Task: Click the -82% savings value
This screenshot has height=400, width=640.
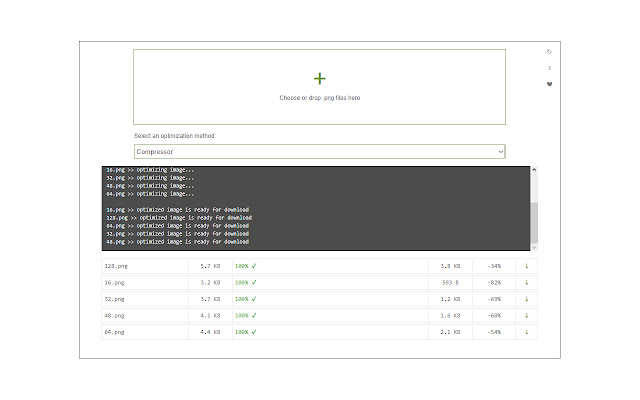Action: [x=494, y=282]
